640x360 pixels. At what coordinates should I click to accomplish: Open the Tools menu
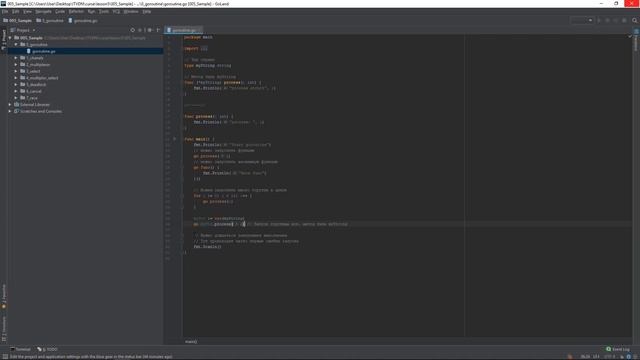click(x=104, y=11)
